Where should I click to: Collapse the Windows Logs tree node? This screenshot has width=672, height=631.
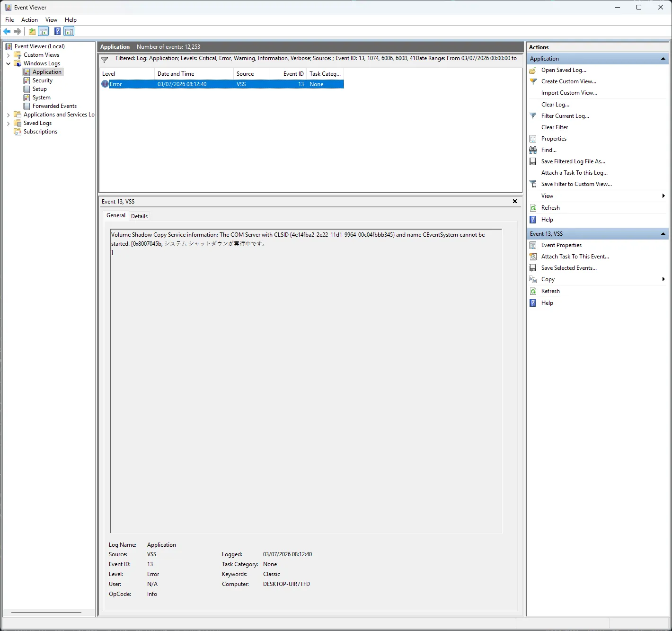[8, 63]
